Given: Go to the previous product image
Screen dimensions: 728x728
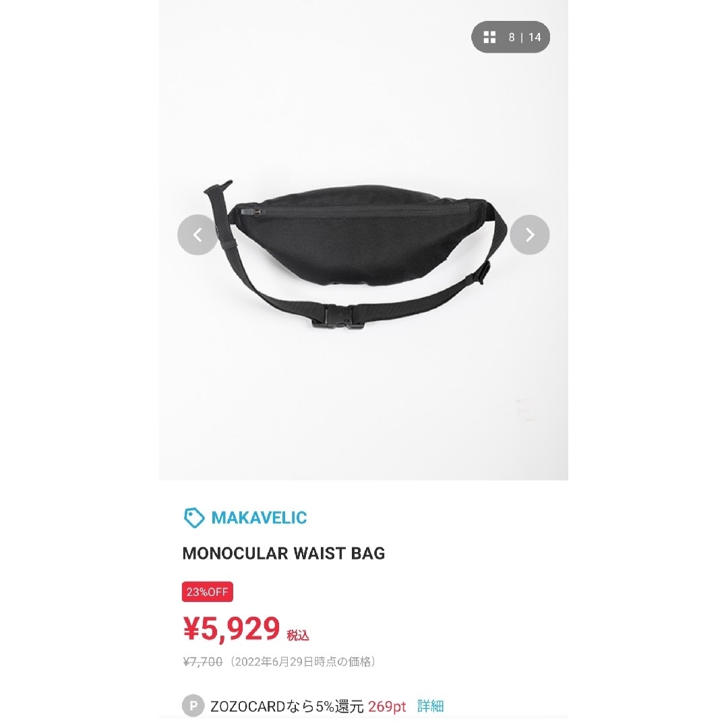Looking at the screenshot, I should [198, 235].
